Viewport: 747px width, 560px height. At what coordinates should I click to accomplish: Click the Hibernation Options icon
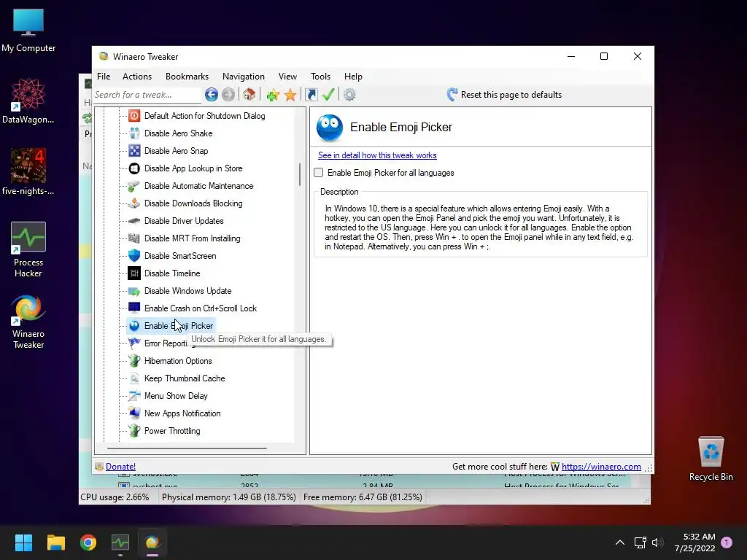(134, 361)
